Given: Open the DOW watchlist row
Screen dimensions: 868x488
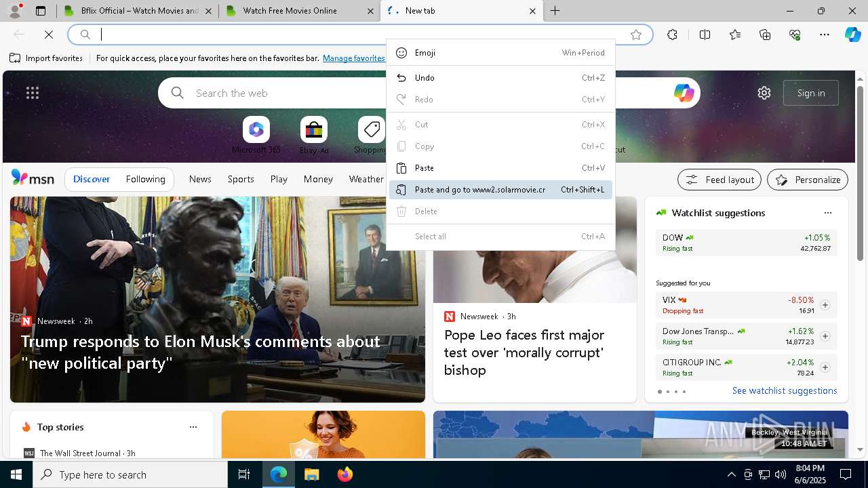Looking at the screenshot, I should point(747,243).
